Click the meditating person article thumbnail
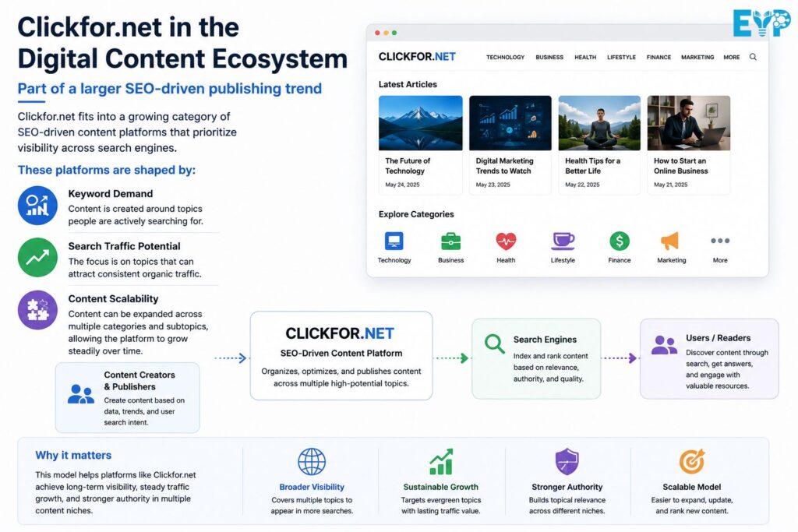This screenshot has width=798, height=532. click(599, 123)
